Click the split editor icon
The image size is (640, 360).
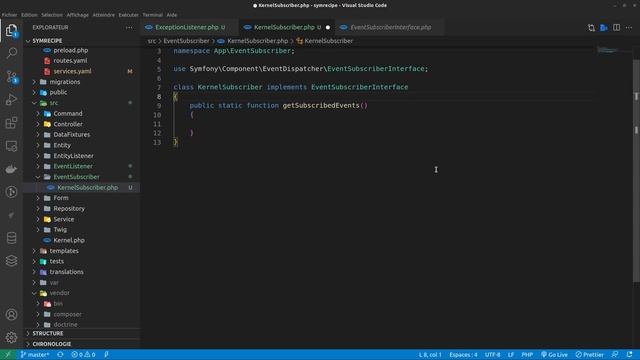616,27
